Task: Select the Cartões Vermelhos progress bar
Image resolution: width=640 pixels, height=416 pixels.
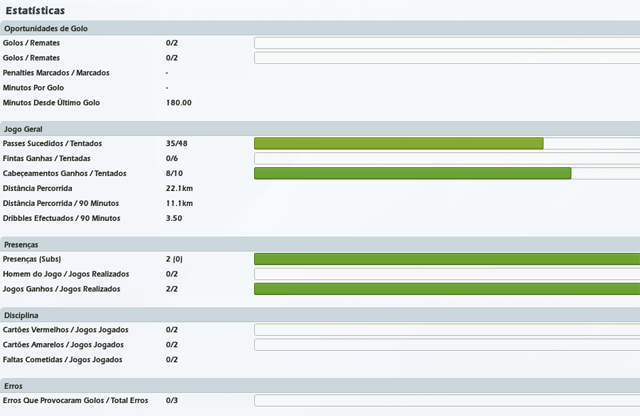Action: click(446, 329)
